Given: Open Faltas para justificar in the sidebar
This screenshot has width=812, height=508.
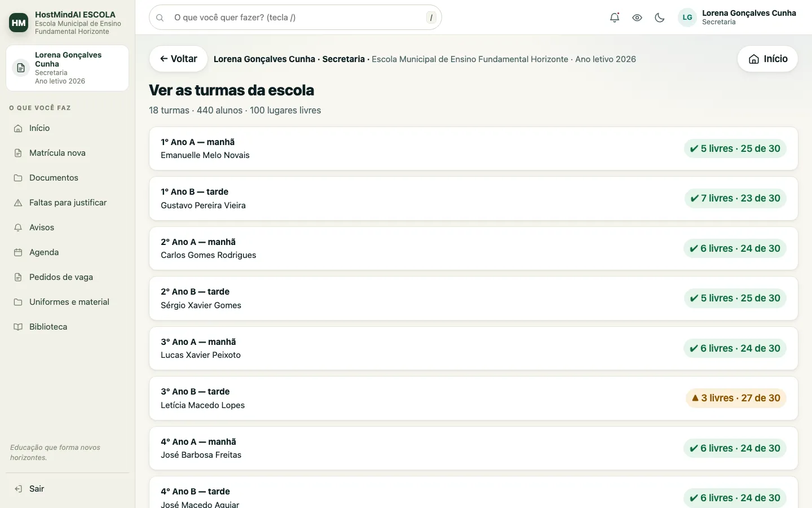Looking at the screenshot, I should point(68,203).
